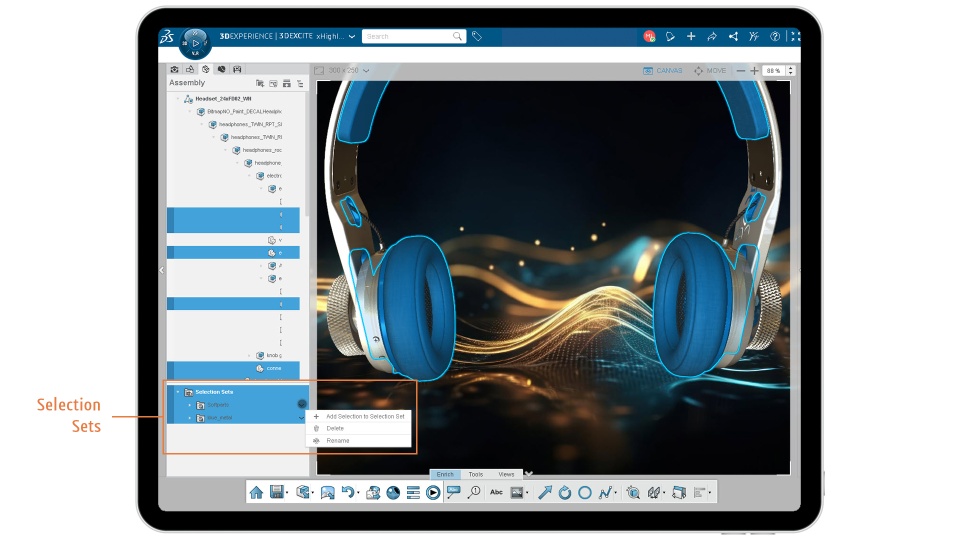Collapse the action bar with chevron
This screenshot has height=540, width=960.
(529, 474)
